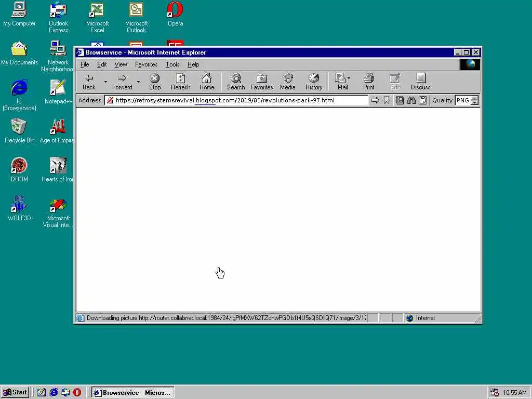The image size is (532, 399).
Task: Select the My Computer desktop icon
Action: [x=19, y=14]
